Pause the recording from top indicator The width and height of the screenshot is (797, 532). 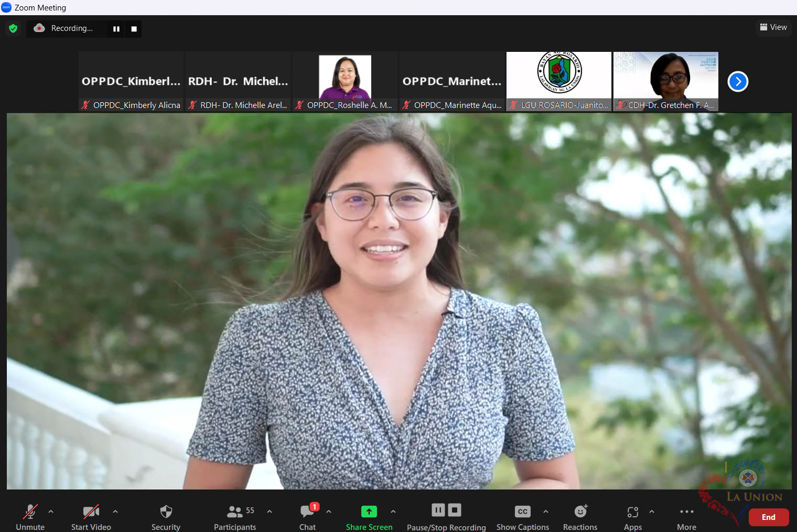116,29
